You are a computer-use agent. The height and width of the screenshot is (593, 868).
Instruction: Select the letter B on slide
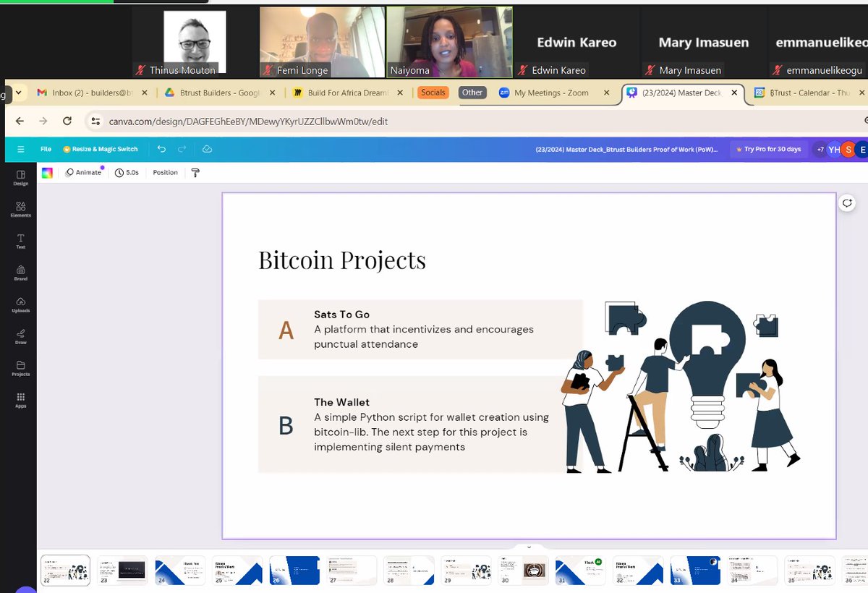click(286, 426)
